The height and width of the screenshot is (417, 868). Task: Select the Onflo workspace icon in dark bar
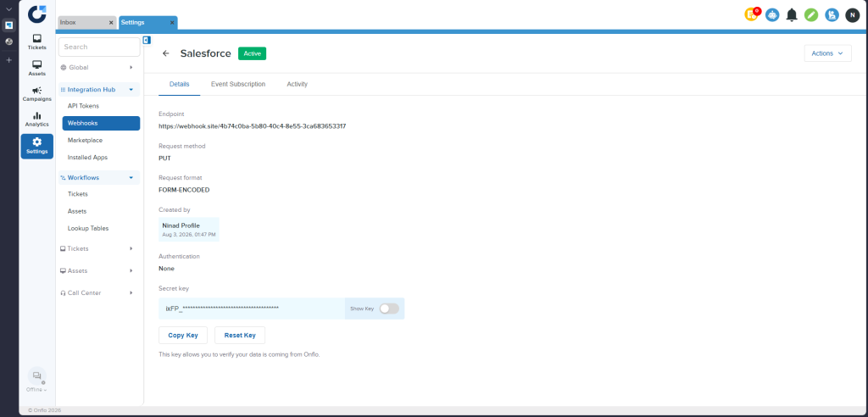(x=8, y=25)
